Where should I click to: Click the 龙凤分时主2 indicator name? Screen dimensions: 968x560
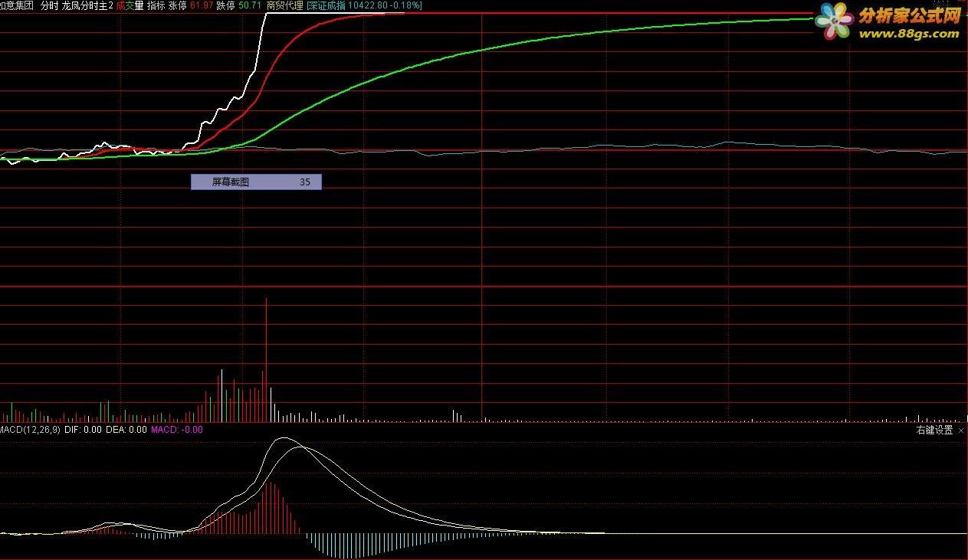pos(88,5)
